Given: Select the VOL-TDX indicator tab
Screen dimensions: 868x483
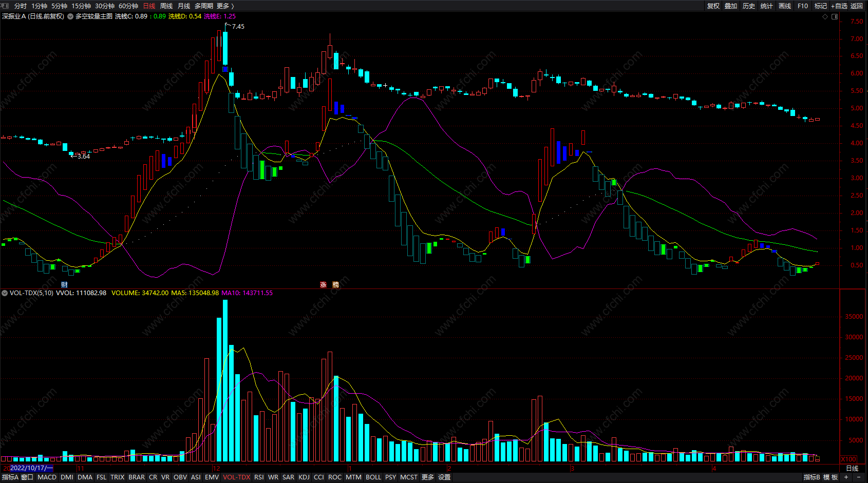Looking at the screenshot, I should coord(237,477).
